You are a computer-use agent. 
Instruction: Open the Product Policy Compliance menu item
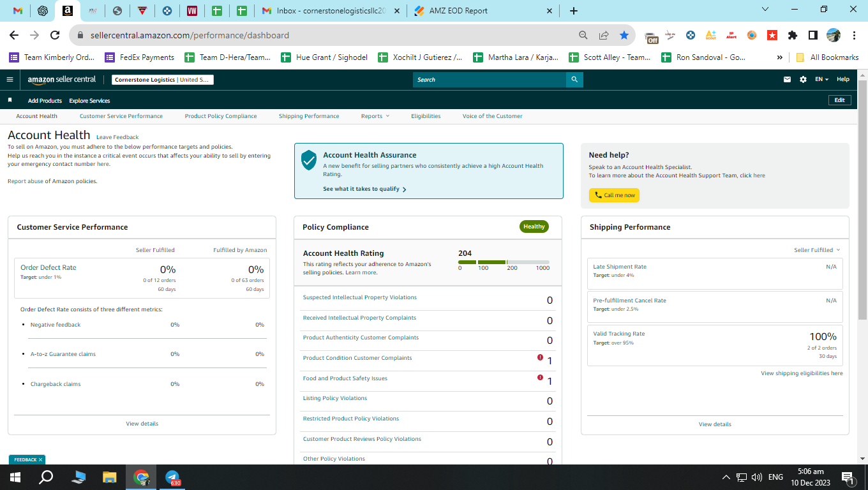click(x=221, y=116)
